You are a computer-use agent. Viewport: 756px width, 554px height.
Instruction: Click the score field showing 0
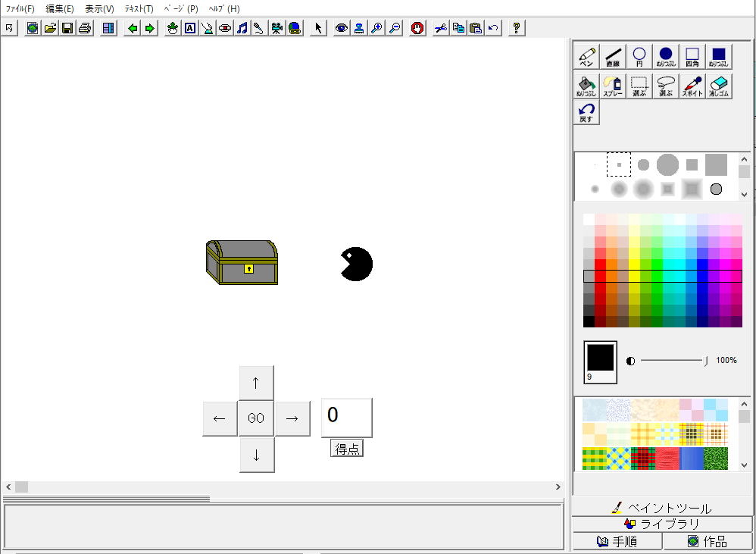(x=347, y=418)
